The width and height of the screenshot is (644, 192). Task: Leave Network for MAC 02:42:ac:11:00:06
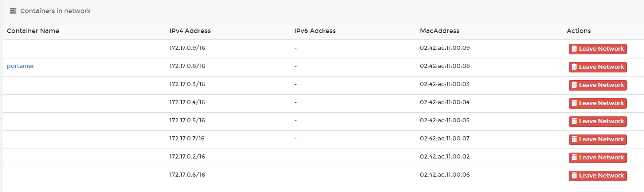pos(597,176)
